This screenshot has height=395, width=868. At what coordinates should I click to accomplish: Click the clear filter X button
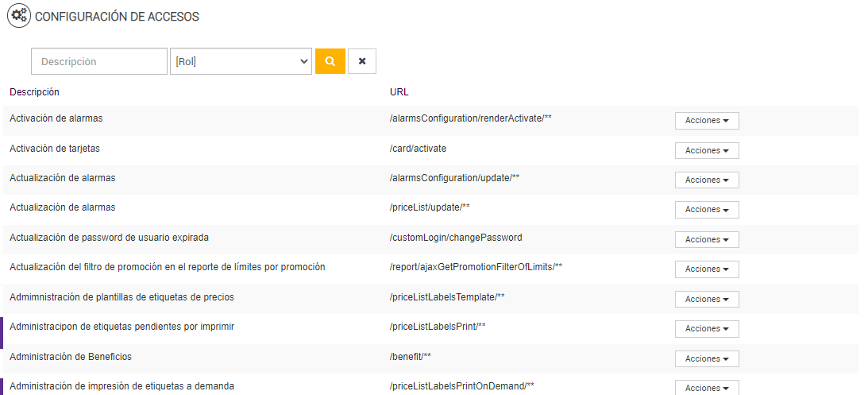(x=361, y=61)
